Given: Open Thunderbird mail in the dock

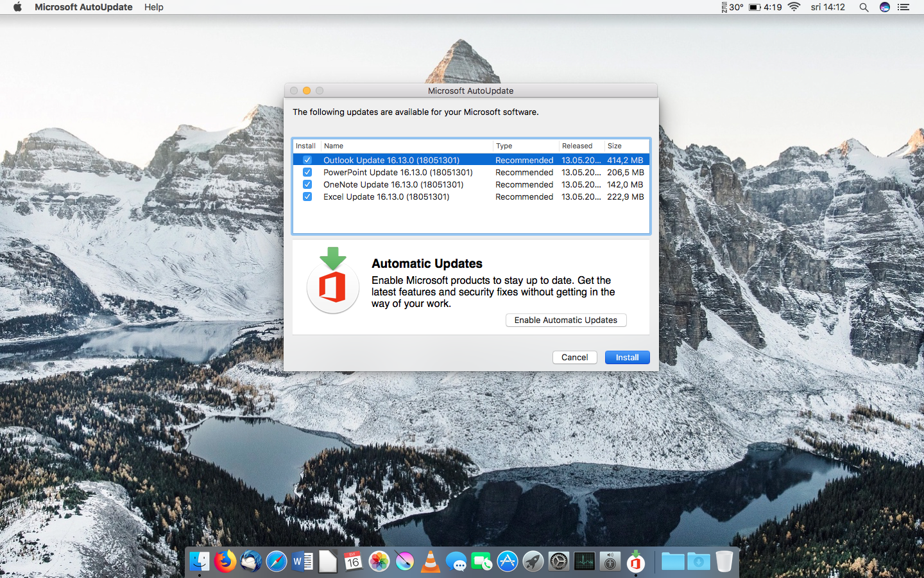Looking at the screenshot, I should [251, 562].
